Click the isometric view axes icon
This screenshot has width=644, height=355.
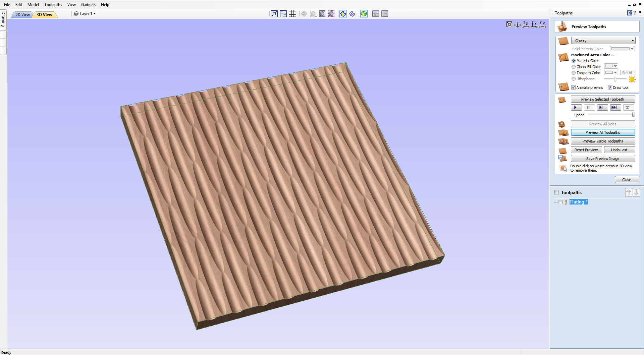coord(518,24)
